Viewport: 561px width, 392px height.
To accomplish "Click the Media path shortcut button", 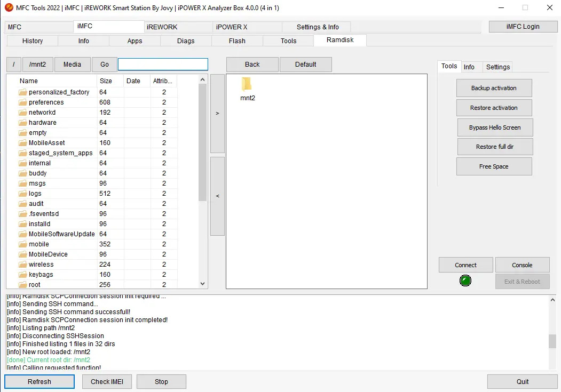I will click(x=72, y=65).
